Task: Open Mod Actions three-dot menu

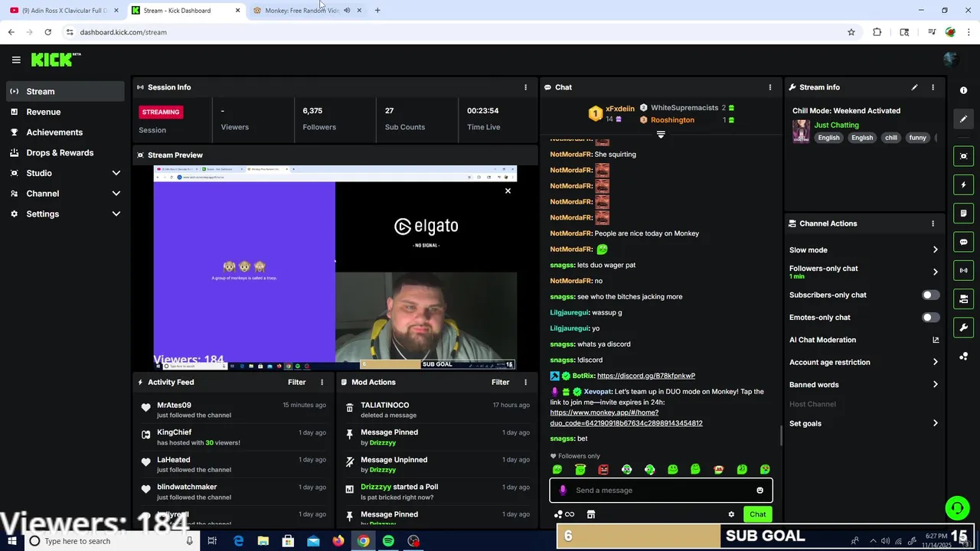Action: (525, 382)
